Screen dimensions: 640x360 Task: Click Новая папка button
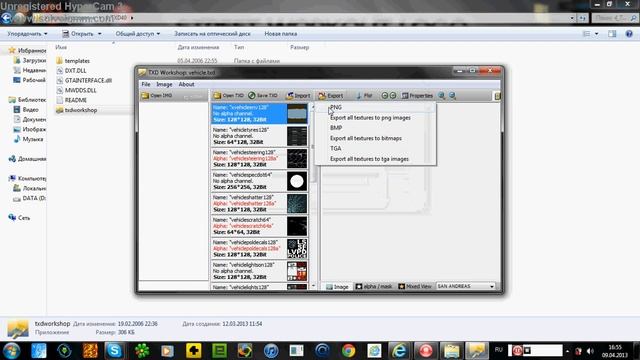[280, 34]
